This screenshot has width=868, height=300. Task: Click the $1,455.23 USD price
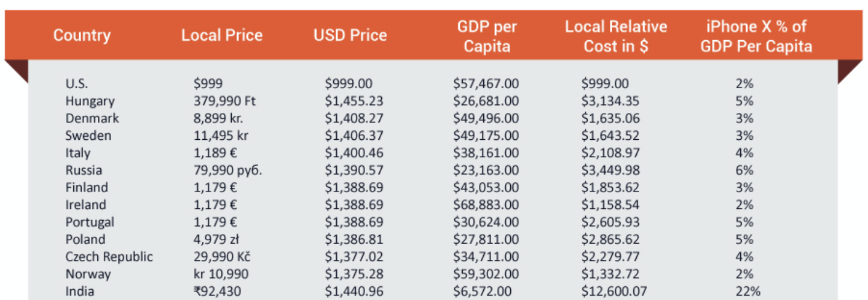[x=354, y=101]
